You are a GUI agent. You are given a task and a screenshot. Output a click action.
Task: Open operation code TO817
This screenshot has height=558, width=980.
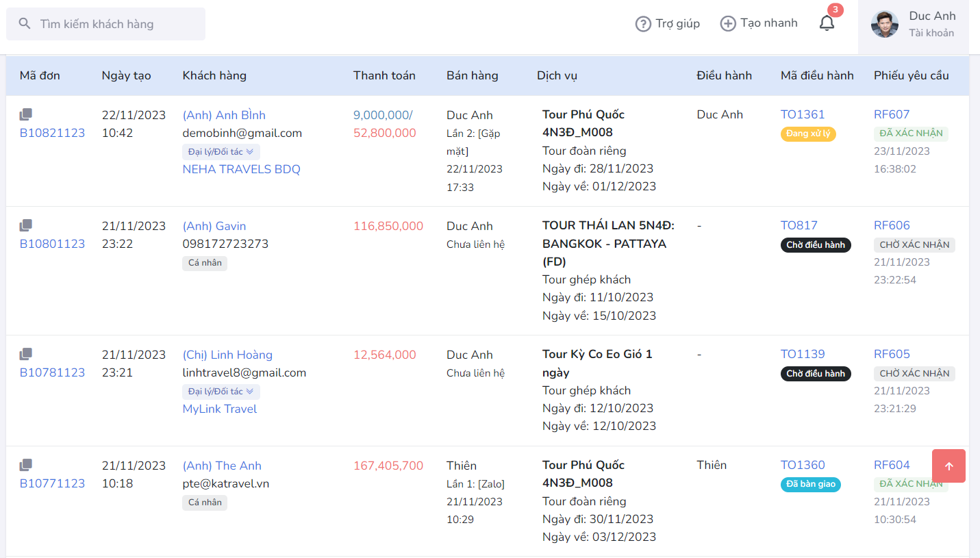799,225
